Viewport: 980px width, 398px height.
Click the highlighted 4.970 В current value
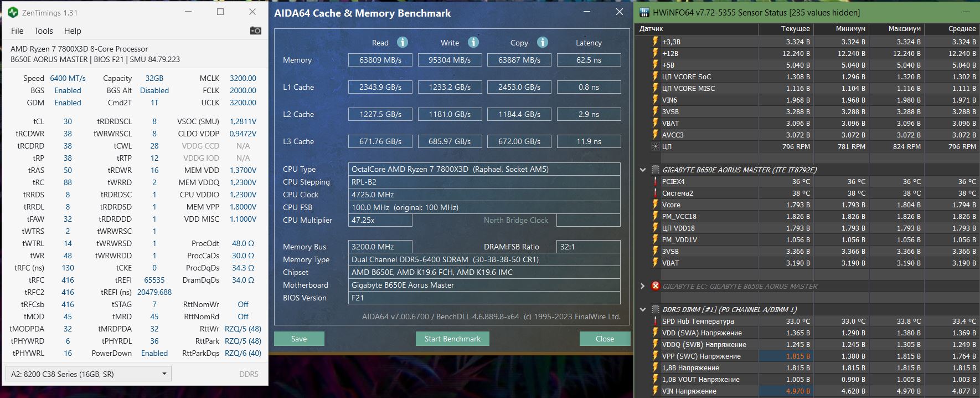tap(798, 391)
